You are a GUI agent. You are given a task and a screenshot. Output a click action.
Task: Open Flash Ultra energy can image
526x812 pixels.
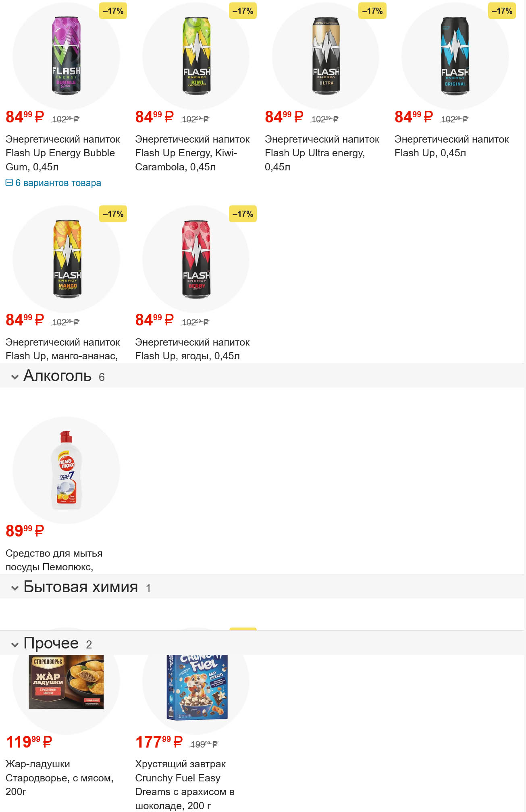[x=326, y=56]
